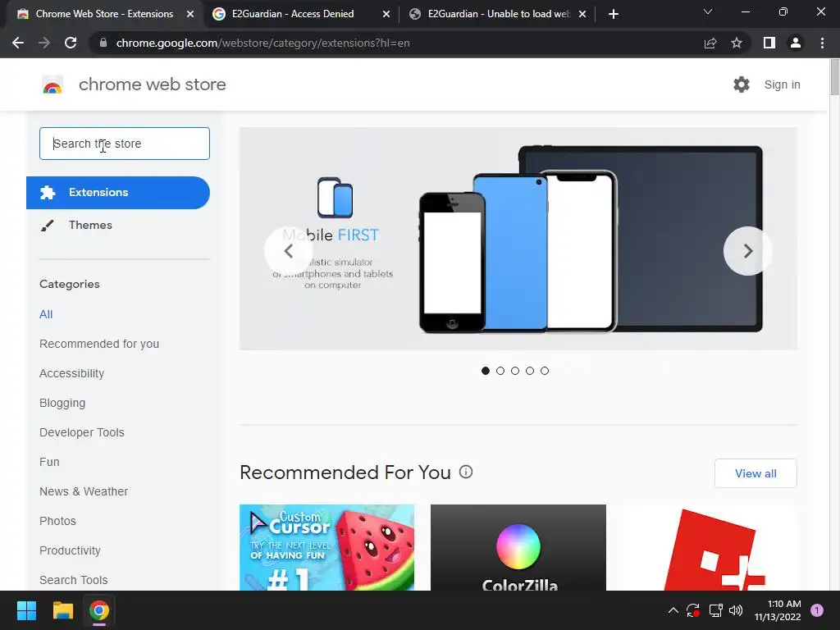Viewport: 840px width, 630px height.
Task: Select the Extensions sidebar item
Action: (x=118, y=192)
